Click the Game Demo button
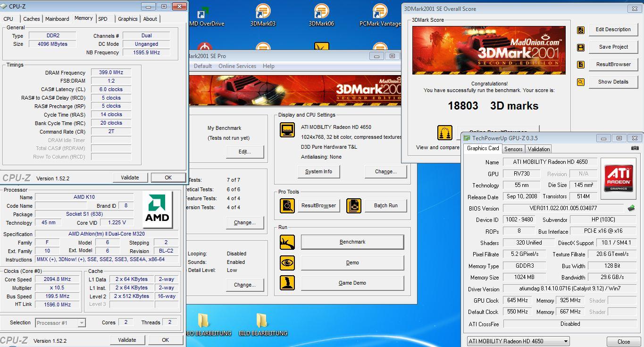The width and height of the screenshot is (644, 347). point(352,283)
